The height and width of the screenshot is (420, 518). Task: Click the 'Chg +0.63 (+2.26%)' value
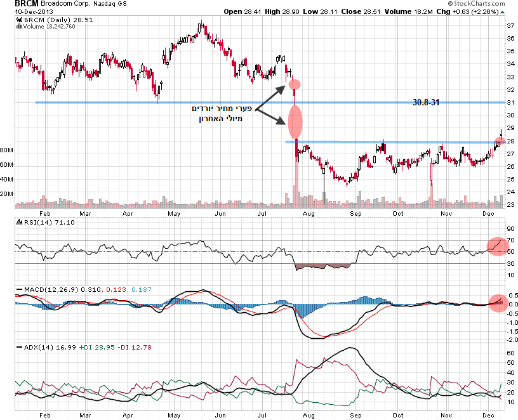tap(467, 11)
